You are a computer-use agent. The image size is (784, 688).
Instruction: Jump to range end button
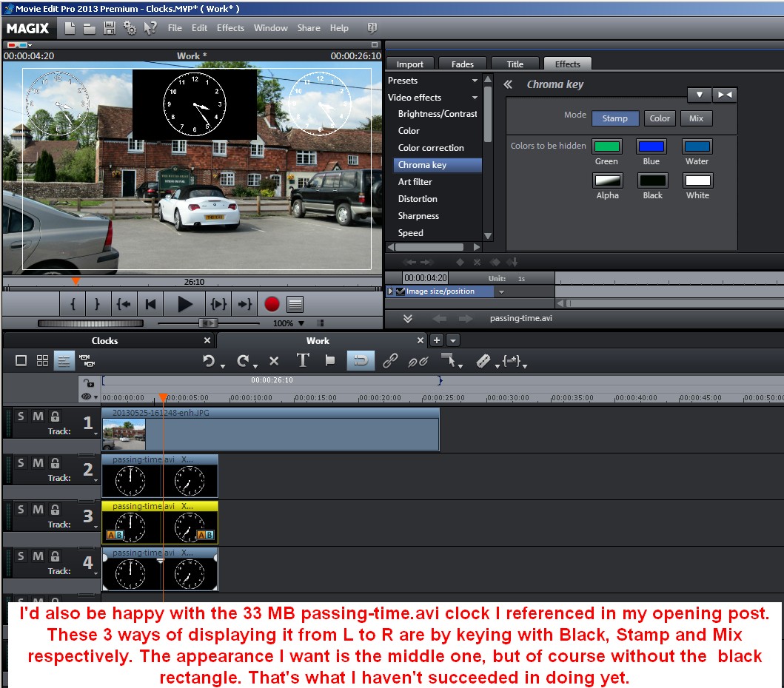tap(244, 304)
